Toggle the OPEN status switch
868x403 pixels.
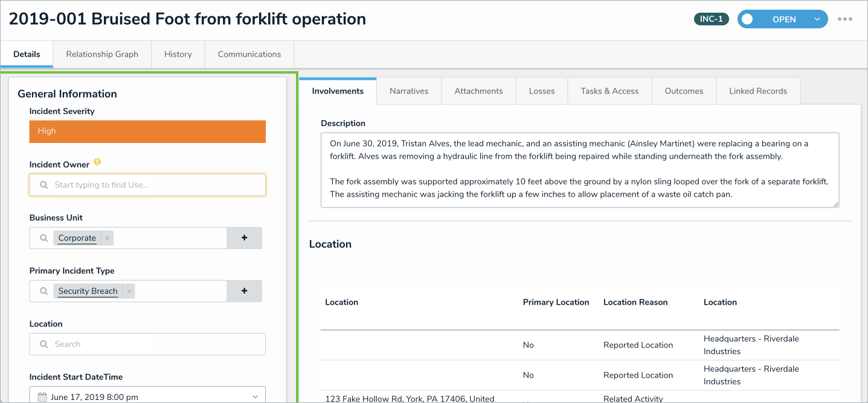pos(748,19)
